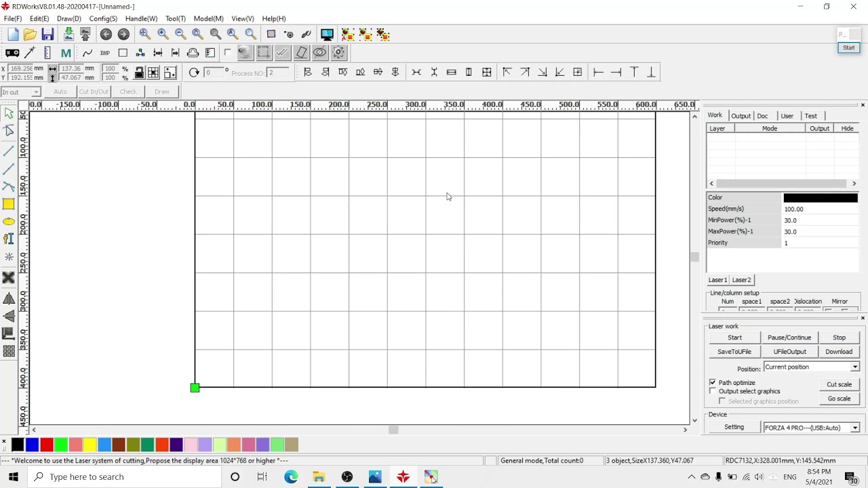This screenshot has height=488, width=868.
Task: Toggle checkbox next to camera icon
Action: pyautogui.click(x=228, y=53)
